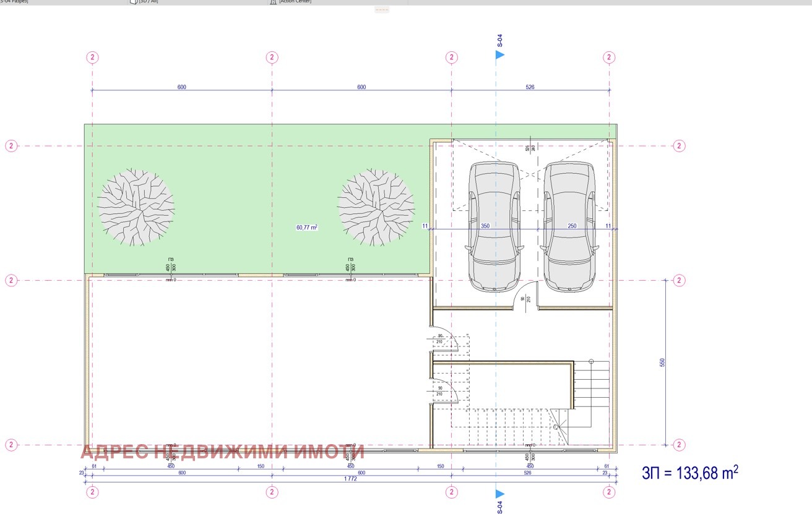Click the 3D cube tab icon

132,2
